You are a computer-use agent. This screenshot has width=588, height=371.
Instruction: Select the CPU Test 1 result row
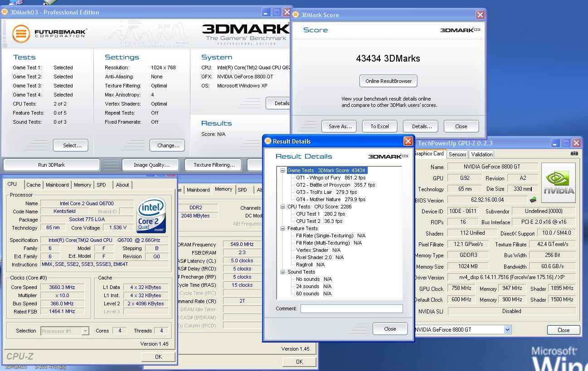coord(321,214)
